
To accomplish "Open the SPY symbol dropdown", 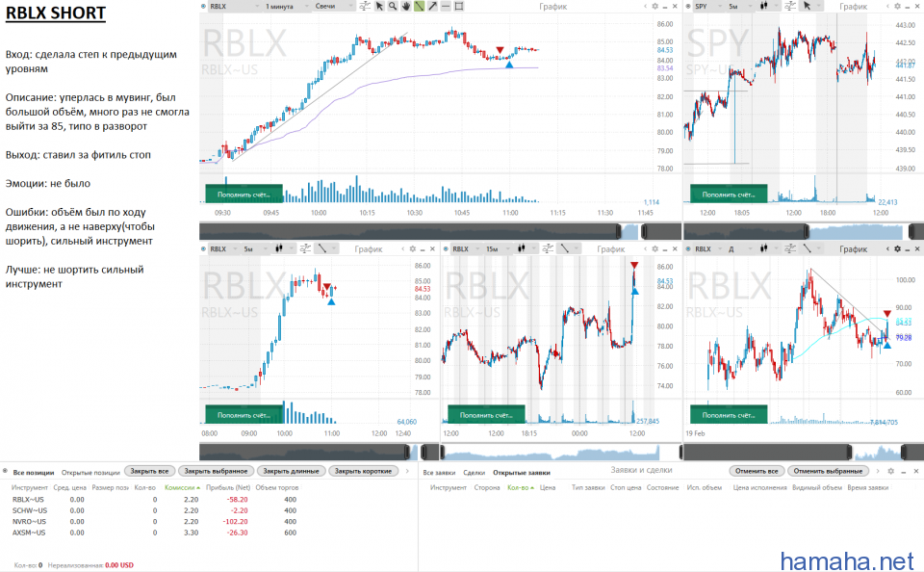I will (x=709, y=7).
